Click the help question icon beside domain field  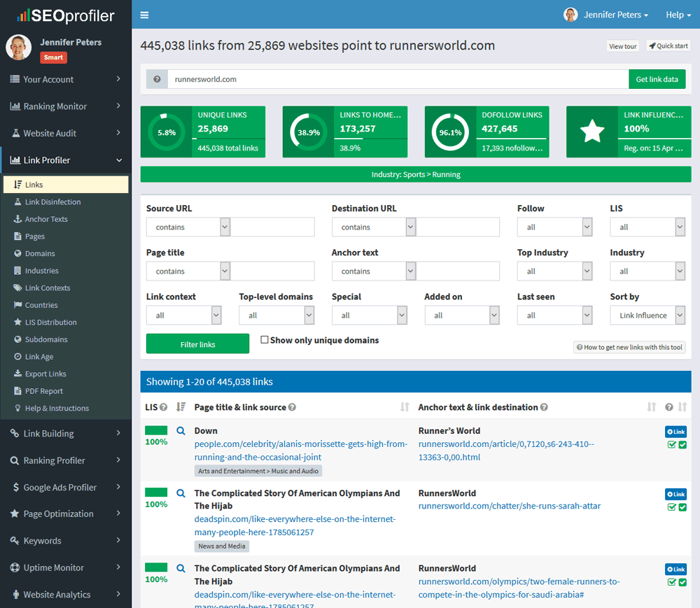157,79
